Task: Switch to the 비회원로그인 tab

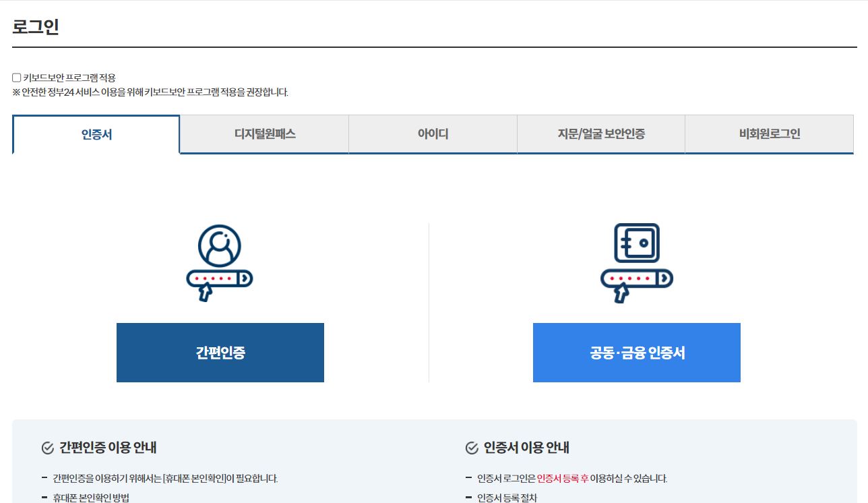Action: 769,134
